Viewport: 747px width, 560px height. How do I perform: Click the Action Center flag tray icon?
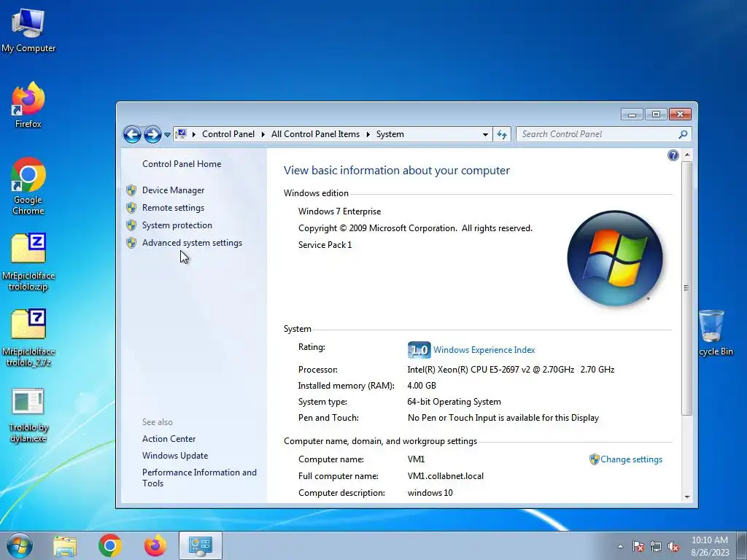click(638, 547)
